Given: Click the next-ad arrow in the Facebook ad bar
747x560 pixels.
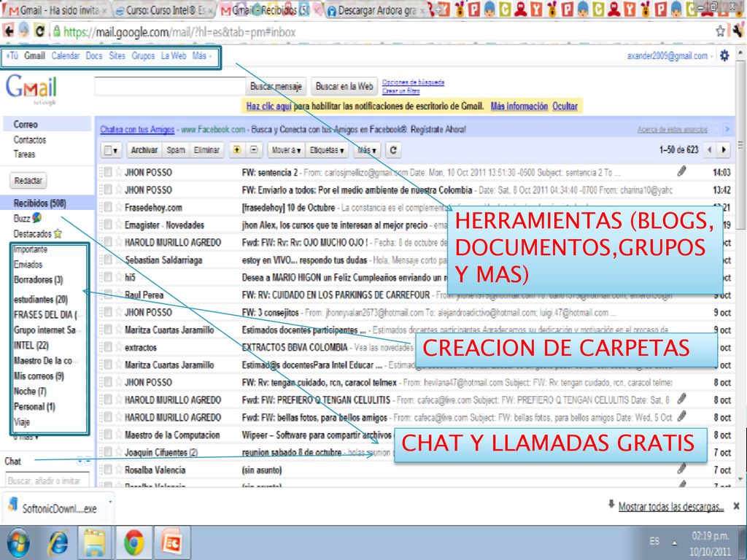Looking at the screenshot, I should tap(727, 129).
